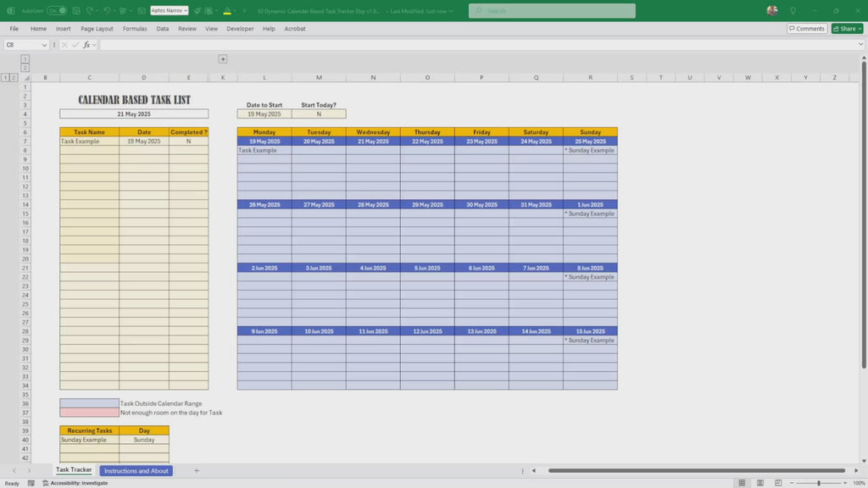Open the Formulas ribbon tab
The width and height of the screenshot is (868, 488).
pos(135,29)
